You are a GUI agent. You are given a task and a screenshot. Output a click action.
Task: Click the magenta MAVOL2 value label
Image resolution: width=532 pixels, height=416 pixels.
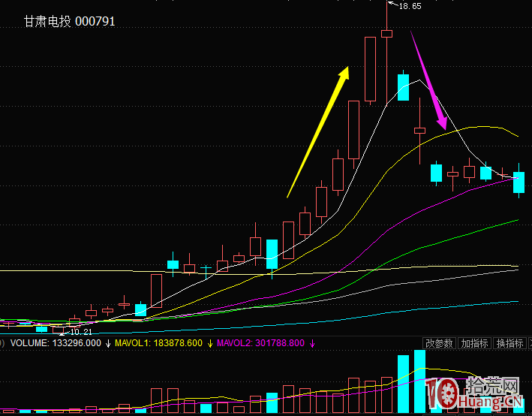[x=260, y=343]
